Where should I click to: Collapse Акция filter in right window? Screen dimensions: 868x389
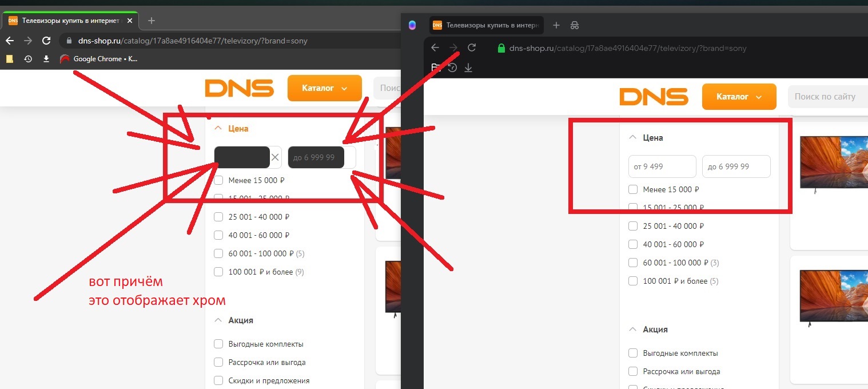[632, 330]
